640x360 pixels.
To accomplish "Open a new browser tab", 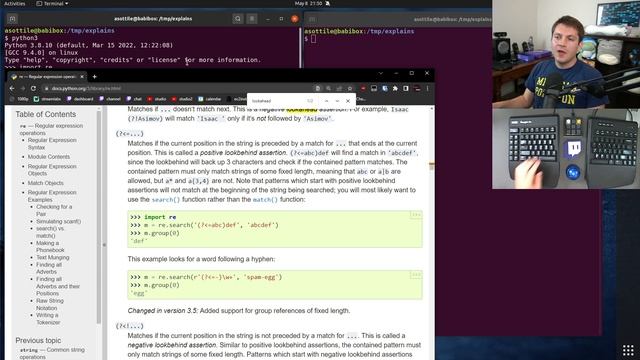I will (x=95, y=76).
